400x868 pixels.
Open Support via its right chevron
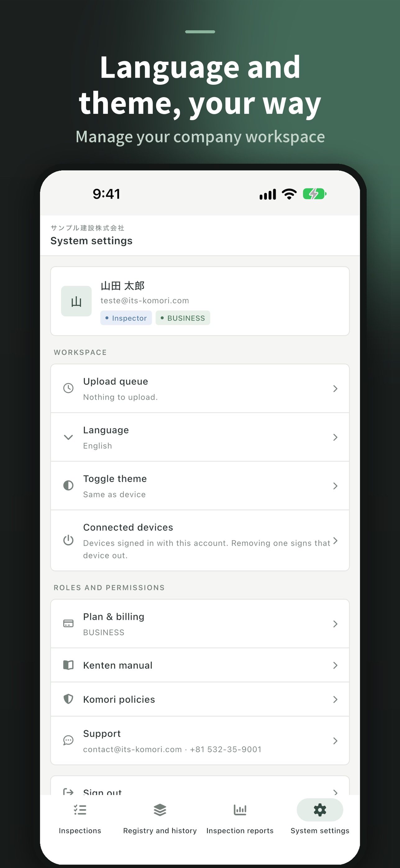tap(335, 741)
